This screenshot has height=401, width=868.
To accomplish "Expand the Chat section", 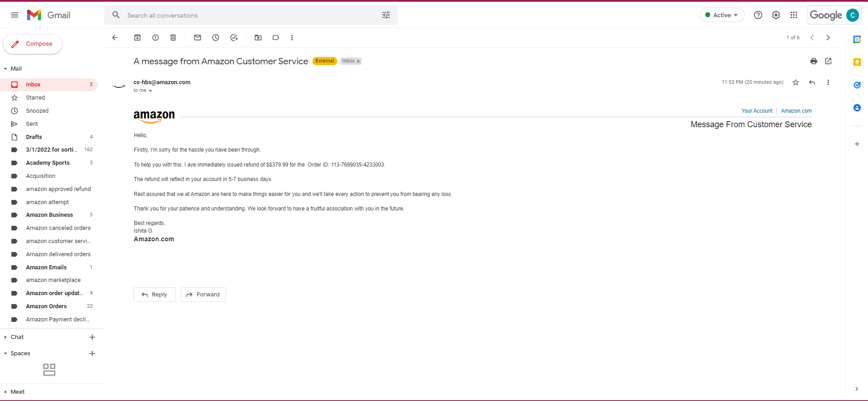I will (x=5, y=337).
